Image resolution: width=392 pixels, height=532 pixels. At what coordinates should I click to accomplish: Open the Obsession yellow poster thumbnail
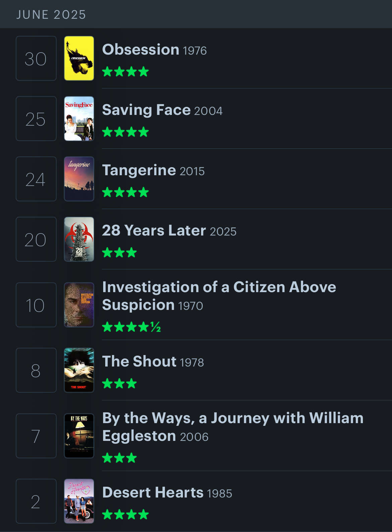tap(79, 58)
